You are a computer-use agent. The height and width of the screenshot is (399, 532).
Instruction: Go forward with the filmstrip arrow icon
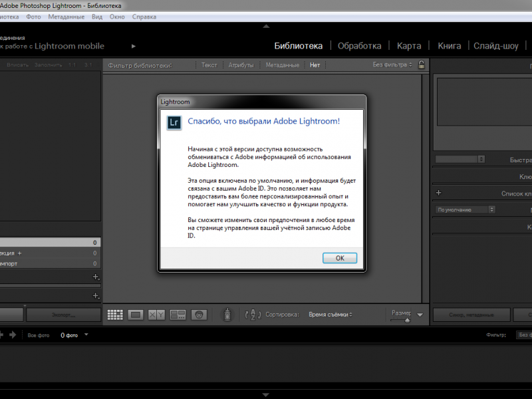coord(13,335)
